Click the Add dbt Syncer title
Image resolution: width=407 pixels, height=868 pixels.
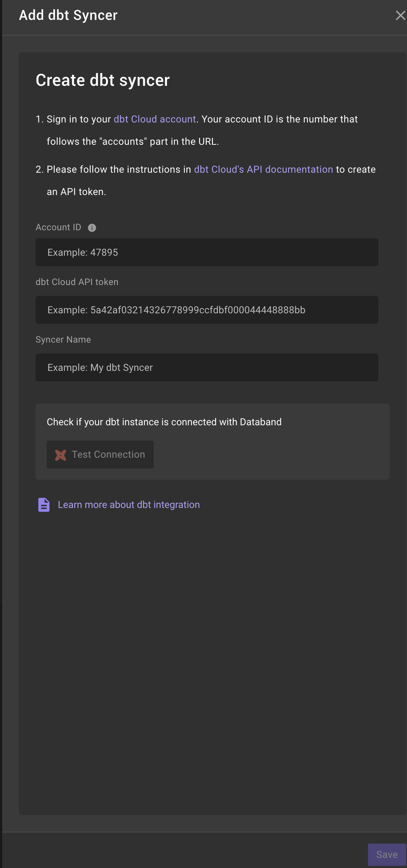68,15
